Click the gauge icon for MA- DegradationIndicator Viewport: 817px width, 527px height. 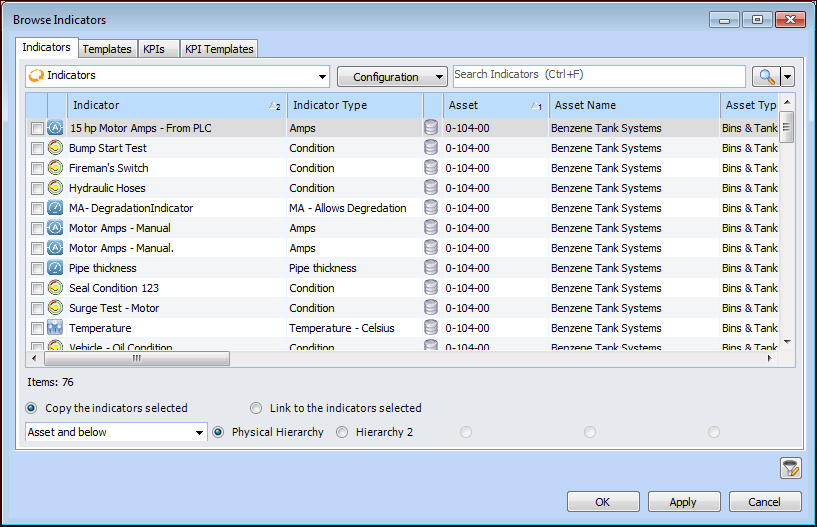click(55, 208)
